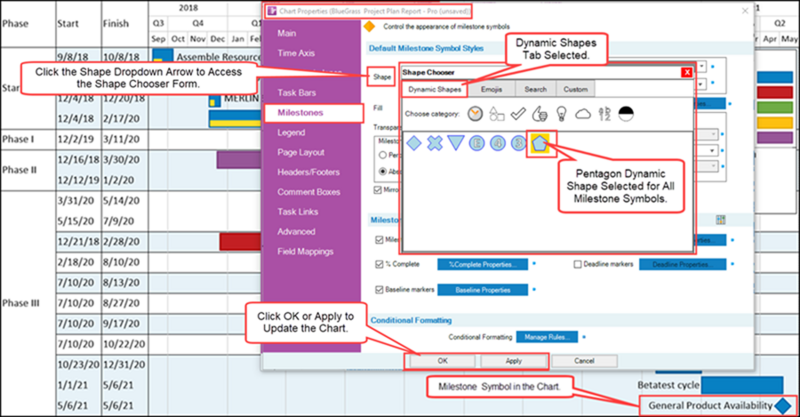The width and height of the screenshot is (800, 417).
Task: Click Manage Rules button
Action: point(547,337)
